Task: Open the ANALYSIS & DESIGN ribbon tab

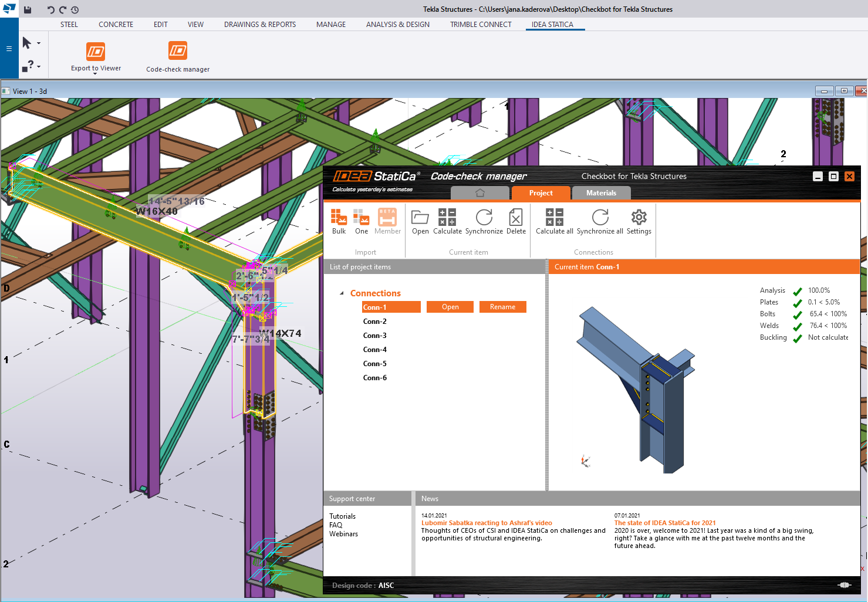Action: [397, 25]
